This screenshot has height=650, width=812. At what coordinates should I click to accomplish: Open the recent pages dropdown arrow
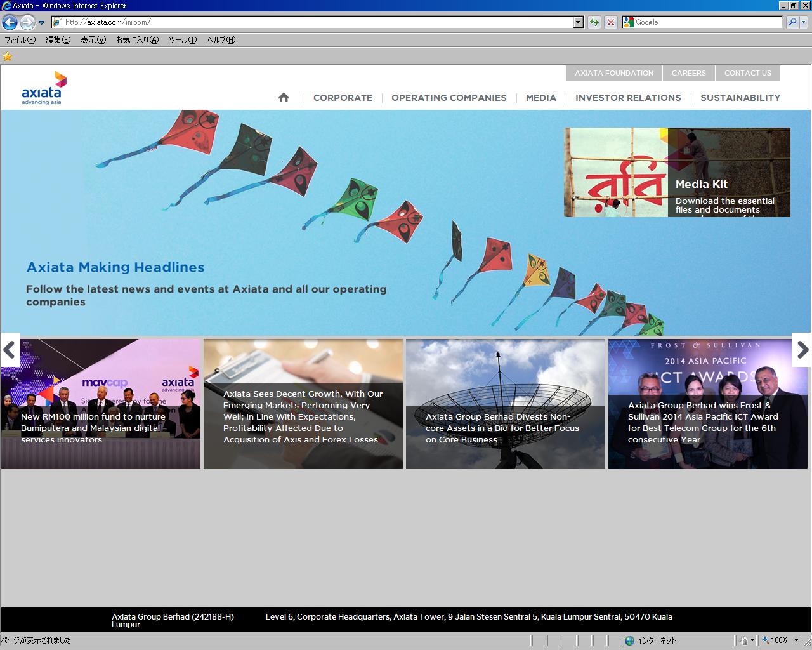coord(42,23)
